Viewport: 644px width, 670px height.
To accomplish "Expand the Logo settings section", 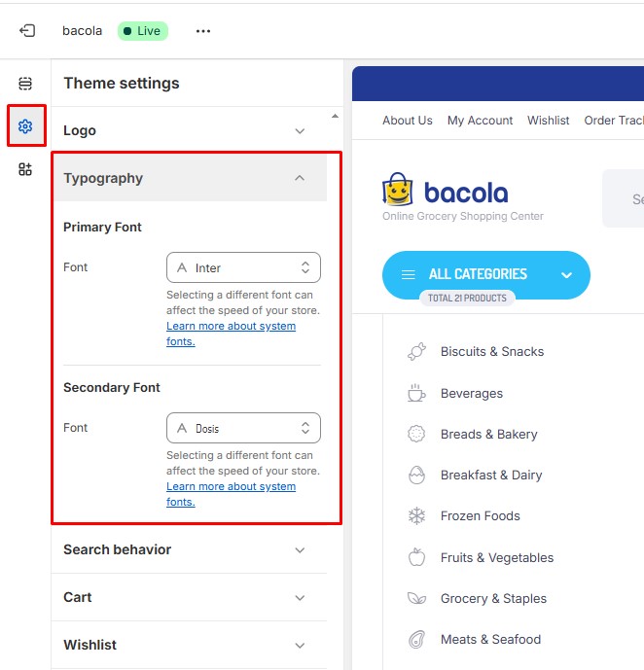I will (191, 130).
